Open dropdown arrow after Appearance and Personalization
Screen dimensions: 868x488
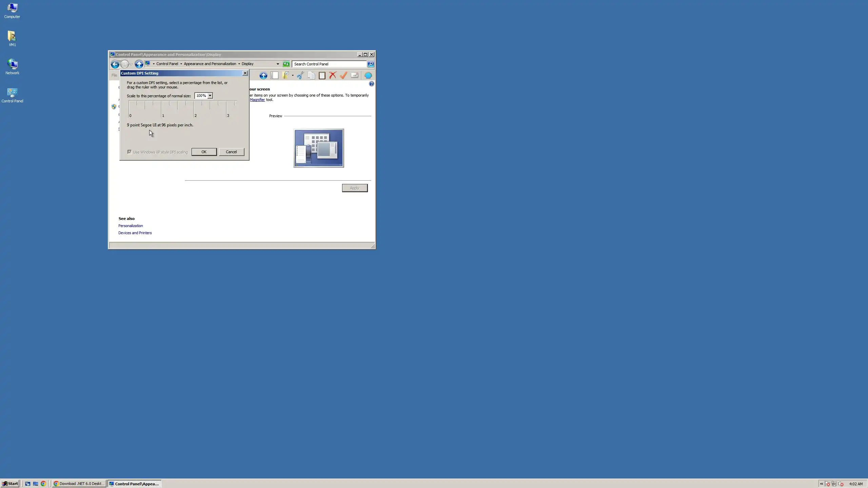point(239,64)
